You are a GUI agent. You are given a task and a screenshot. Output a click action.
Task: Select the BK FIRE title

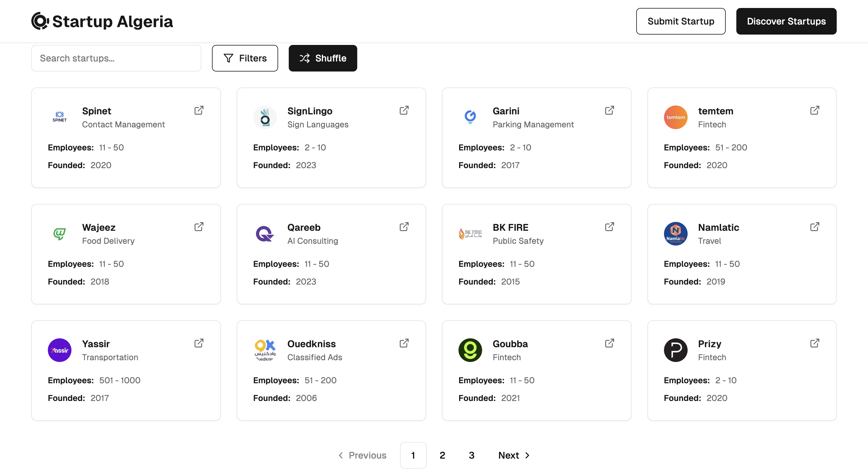510,227
